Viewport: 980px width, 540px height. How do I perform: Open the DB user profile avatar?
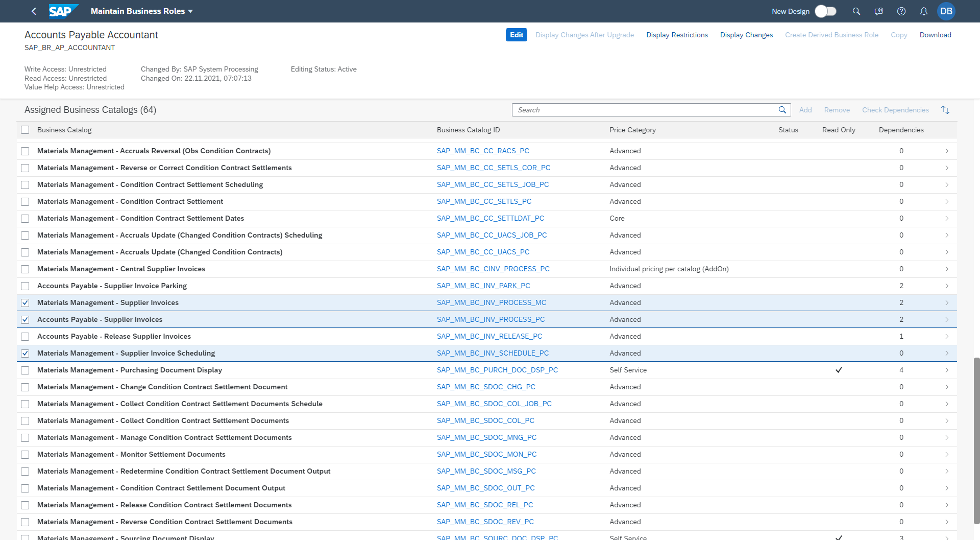point(946,11)
